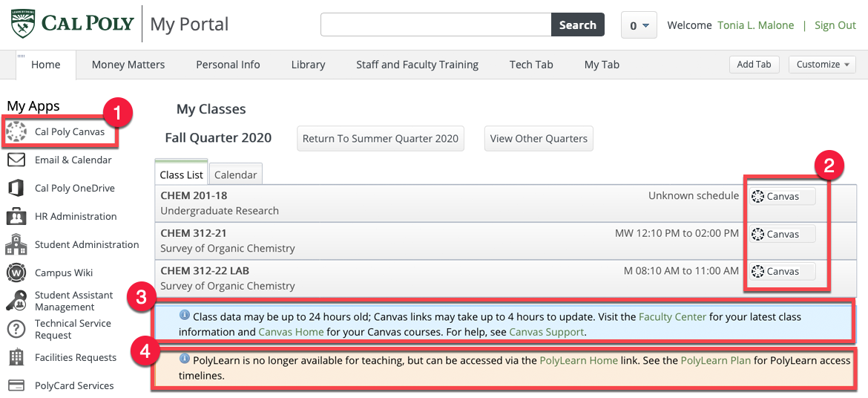868x398 pixels.
Task: Open Canvas for CHEM 312-21
Action: (782, 235)
